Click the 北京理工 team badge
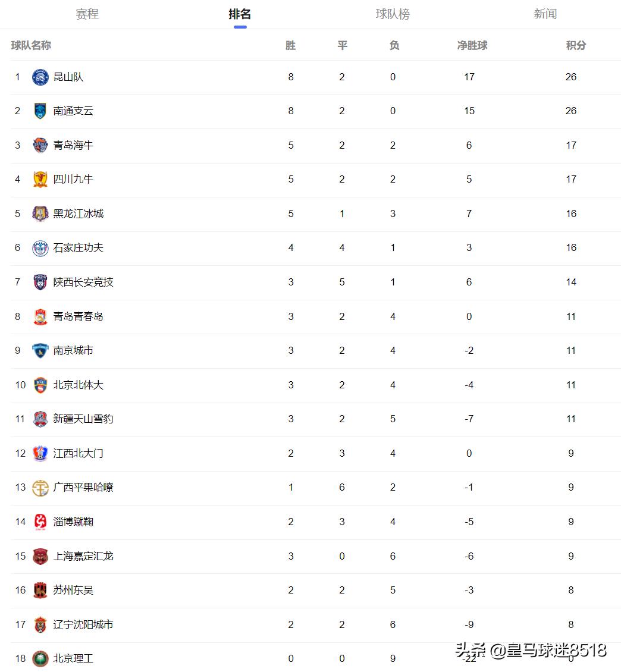The width and height of the screenshot is (621, 672). tap(40, 659)
